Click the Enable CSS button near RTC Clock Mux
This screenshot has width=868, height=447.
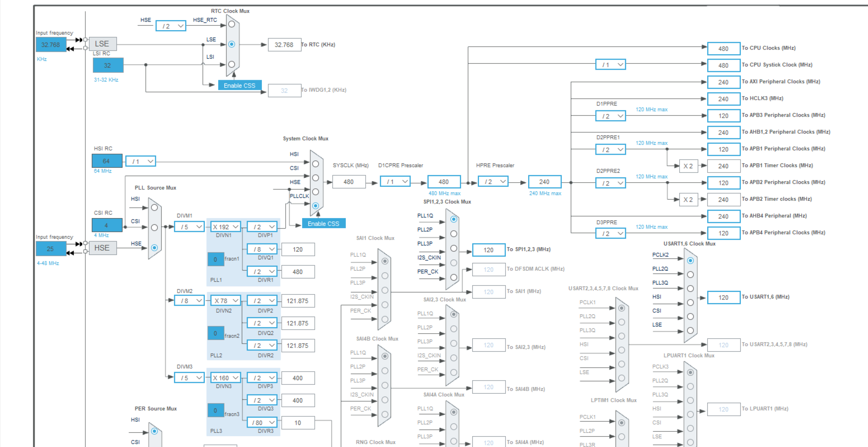click(x=239, y=85)
